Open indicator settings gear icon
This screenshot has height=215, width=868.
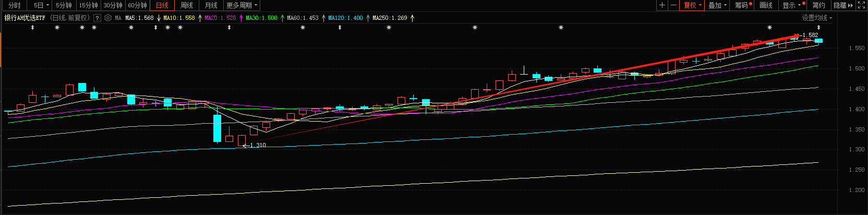tap(108, 18)
